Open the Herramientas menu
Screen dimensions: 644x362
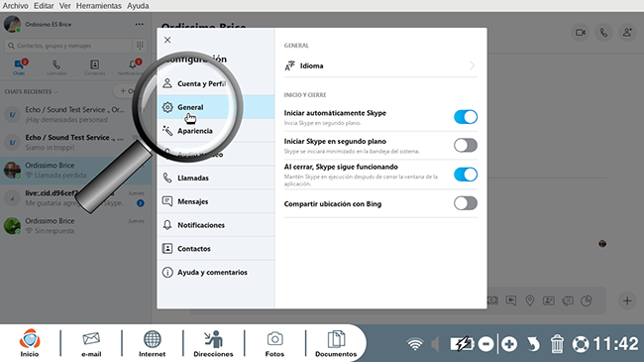coord(98,6)
